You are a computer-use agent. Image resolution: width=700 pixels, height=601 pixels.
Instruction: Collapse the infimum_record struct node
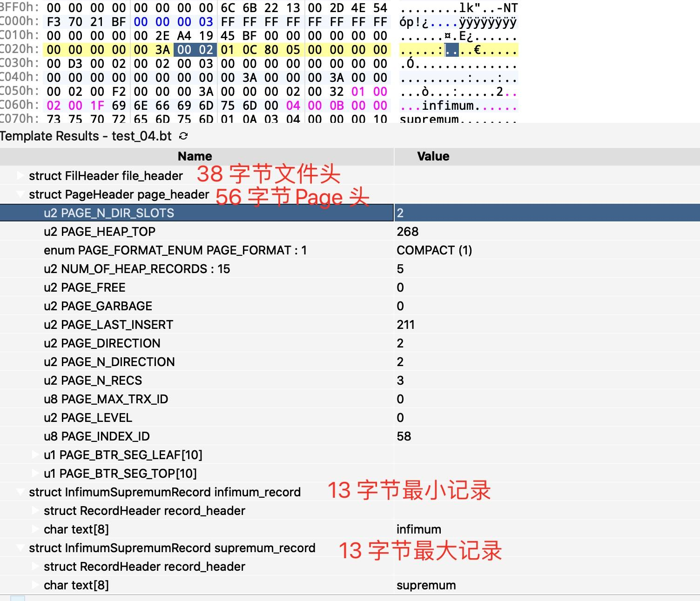[x=20, y=492]
